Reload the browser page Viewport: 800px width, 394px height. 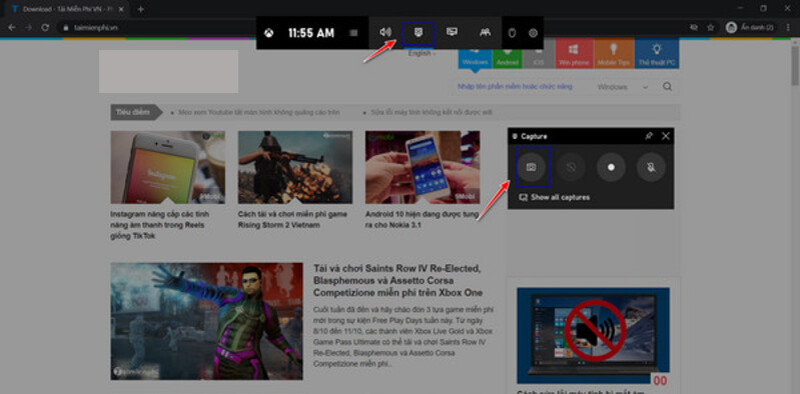45,28
